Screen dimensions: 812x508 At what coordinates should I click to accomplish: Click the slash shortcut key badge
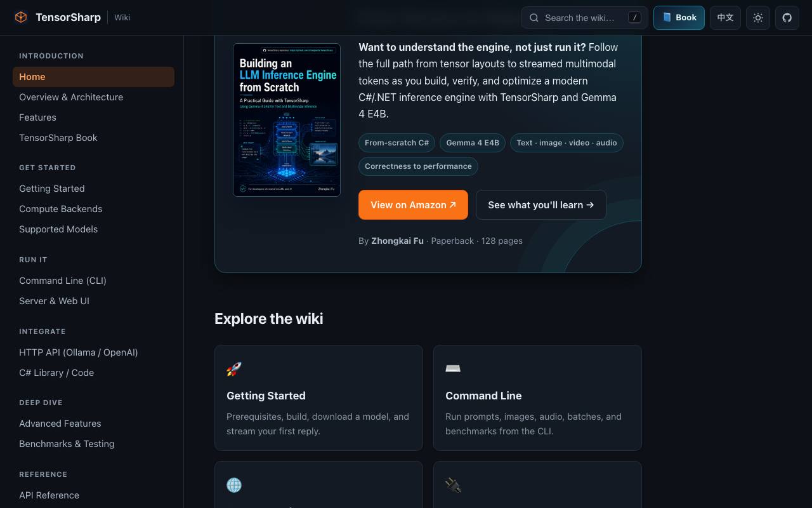pos(634,18)
